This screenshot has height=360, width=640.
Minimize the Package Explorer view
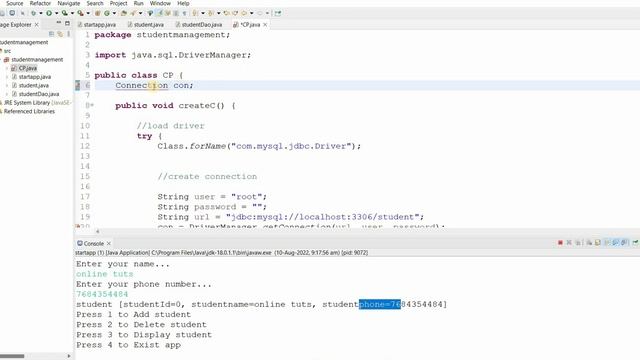[58, 23]
